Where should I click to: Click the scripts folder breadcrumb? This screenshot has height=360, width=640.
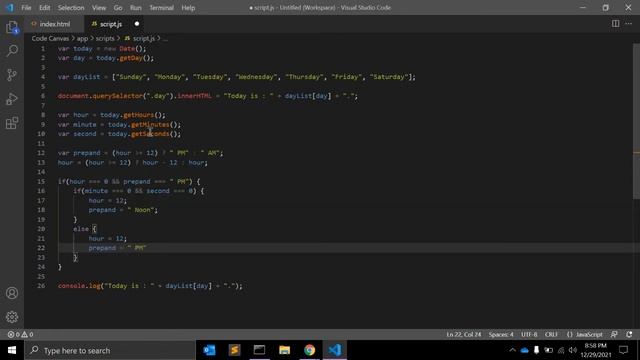point(105,38)
